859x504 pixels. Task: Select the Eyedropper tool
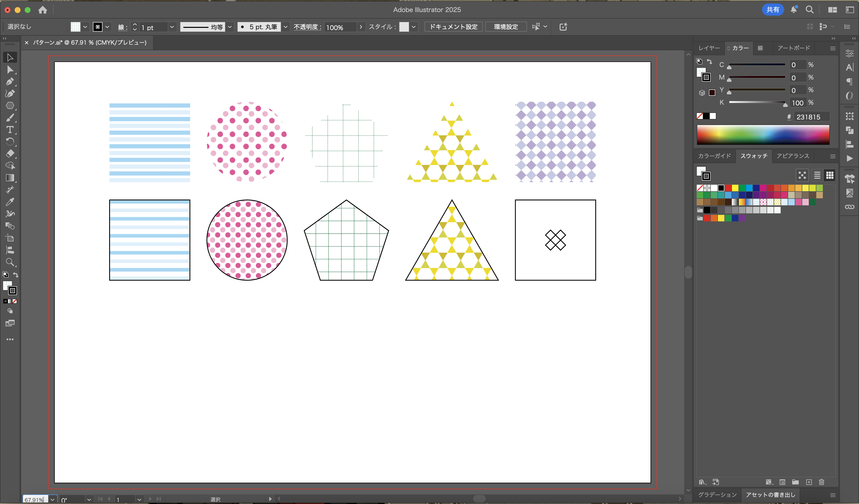(x=10, y=202)
